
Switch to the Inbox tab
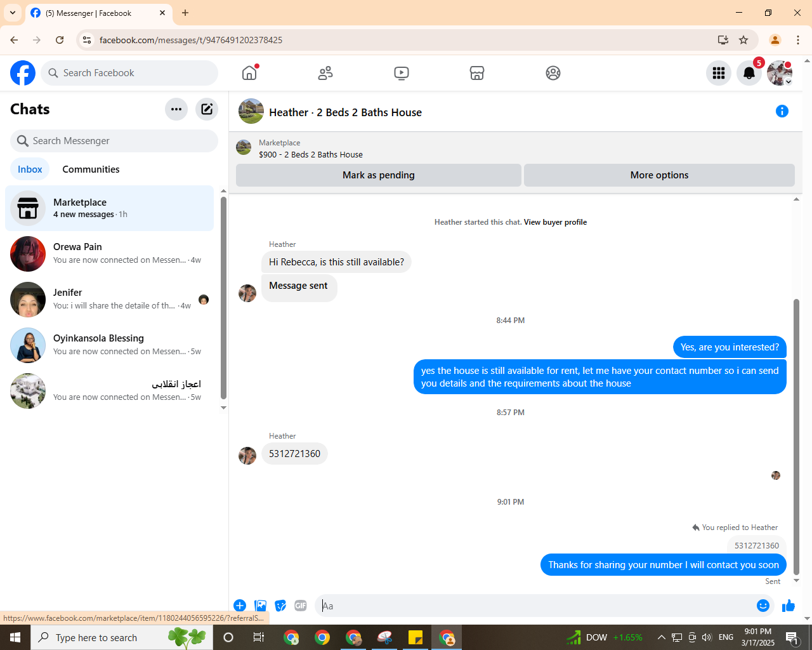tap(30, 169)
